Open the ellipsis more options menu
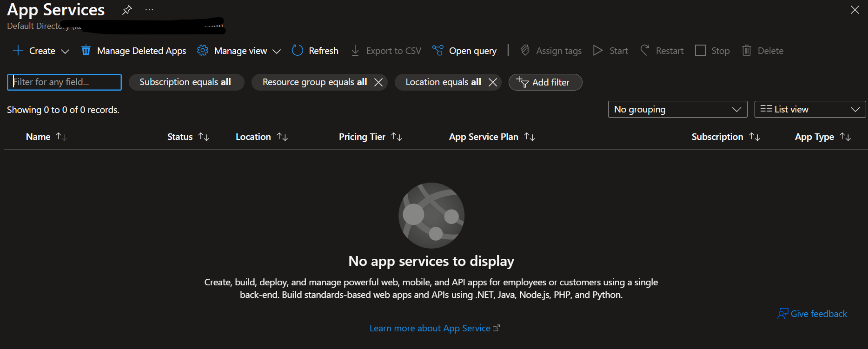This screenshot has height=349, width=868. pyautogui.click(x=149, y=10)
